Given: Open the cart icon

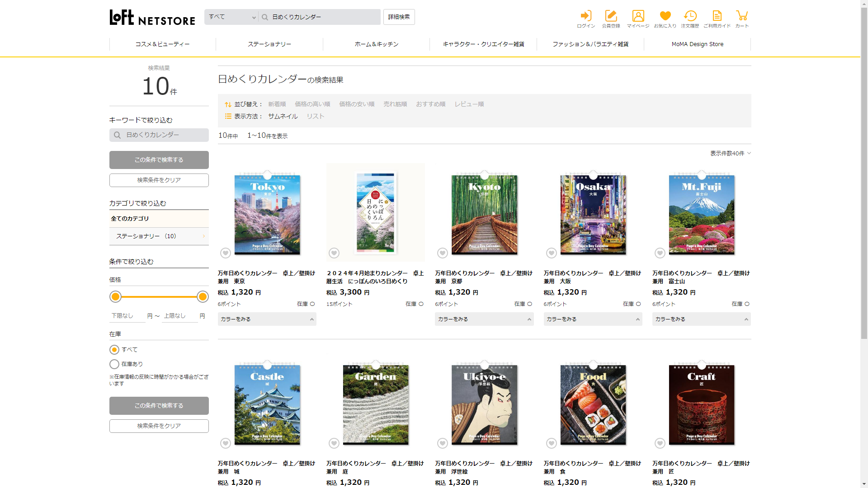Looking at the screenshot, I should (x=741, y=16).
